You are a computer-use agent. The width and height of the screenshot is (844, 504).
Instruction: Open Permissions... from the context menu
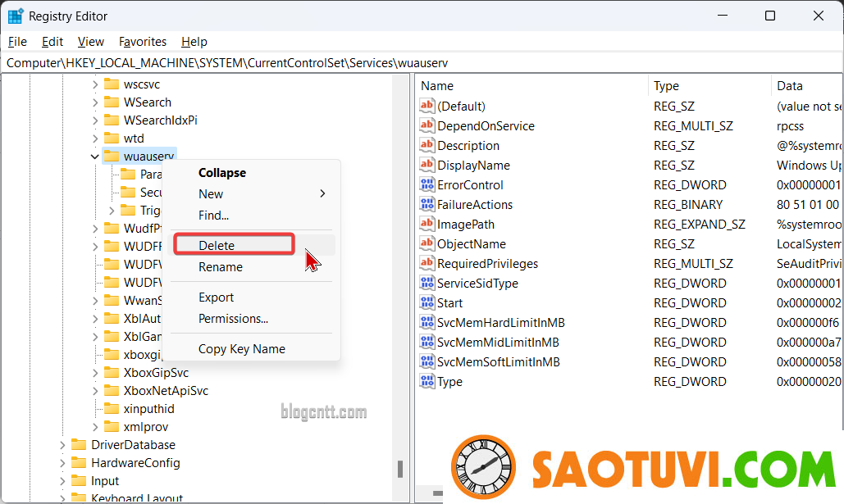coord(251,319)
